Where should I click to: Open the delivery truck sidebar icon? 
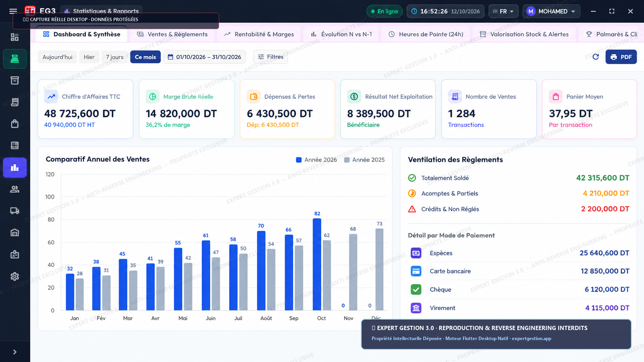[x=15, y=211]
